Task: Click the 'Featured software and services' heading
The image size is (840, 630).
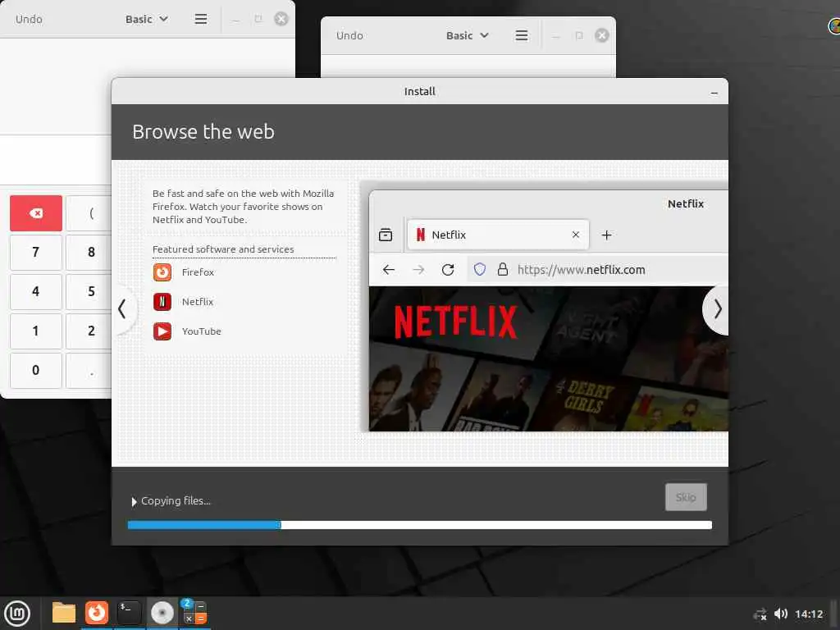Action: (223, 249)
